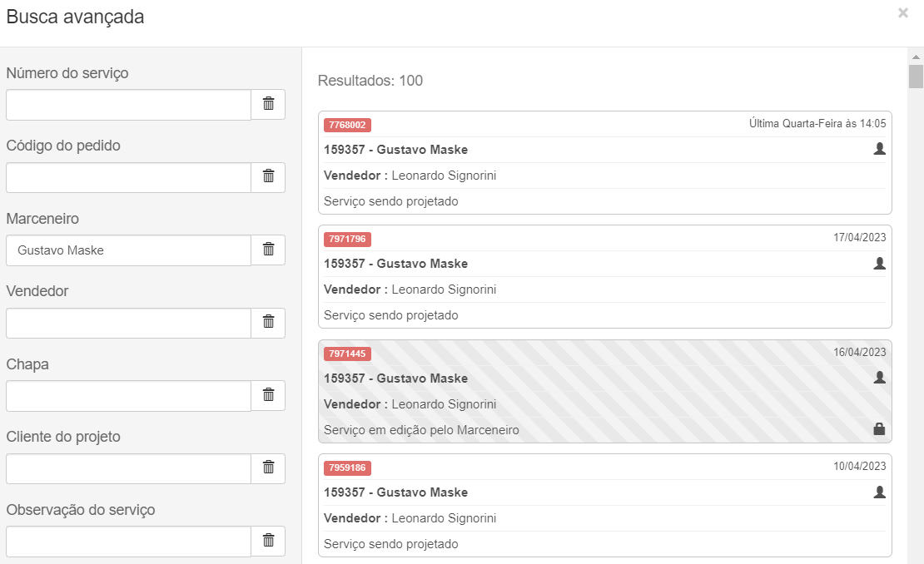Clear Observação do serviço with trash icon
The width and height of the screenshot is (924, 564).
268,541
